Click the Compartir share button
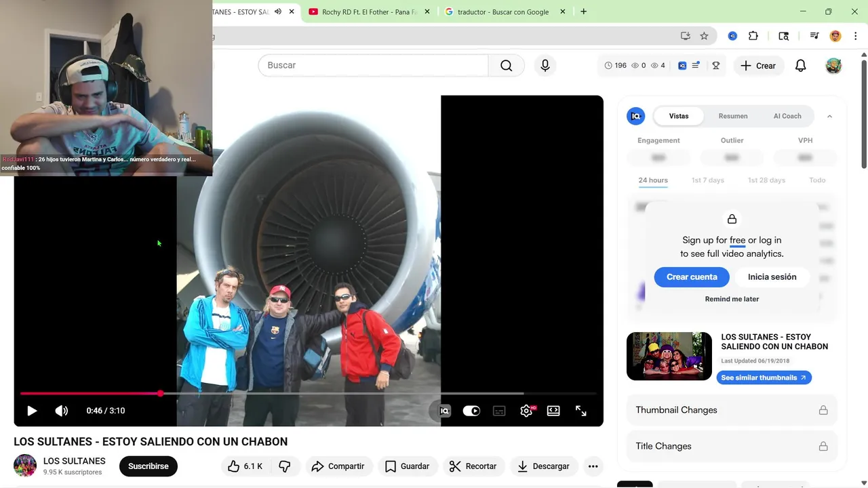Viewport: 868px width, 488px height. [x=338, y=466]
